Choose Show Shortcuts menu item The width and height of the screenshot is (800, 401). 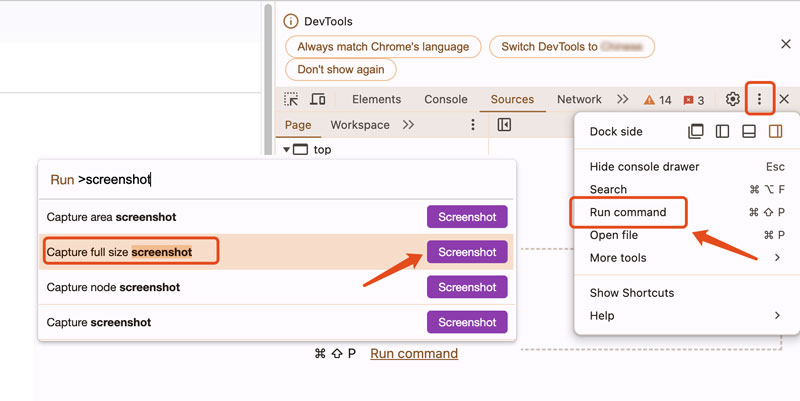686,293
